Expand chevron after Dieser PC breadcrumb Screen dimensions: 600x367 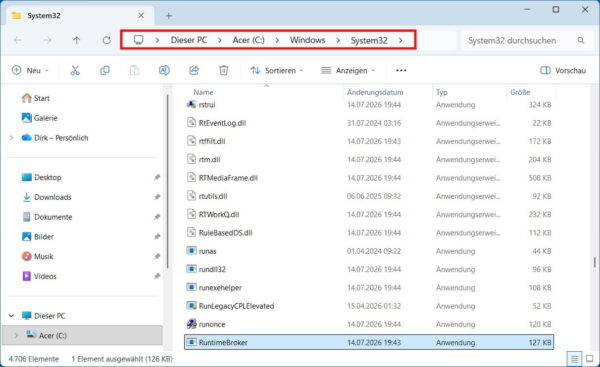tap(220, 40)
